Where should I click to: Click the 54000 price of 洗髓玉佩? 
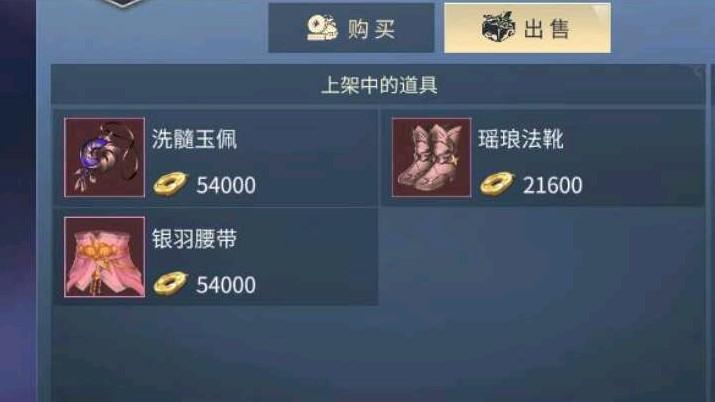coord(226,186)
